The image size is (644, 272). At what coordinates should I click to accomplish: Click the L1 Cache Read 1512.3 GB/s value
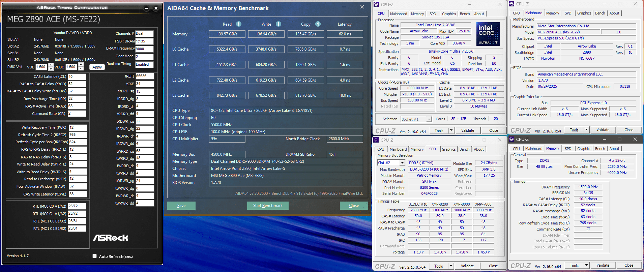[227, 65]
